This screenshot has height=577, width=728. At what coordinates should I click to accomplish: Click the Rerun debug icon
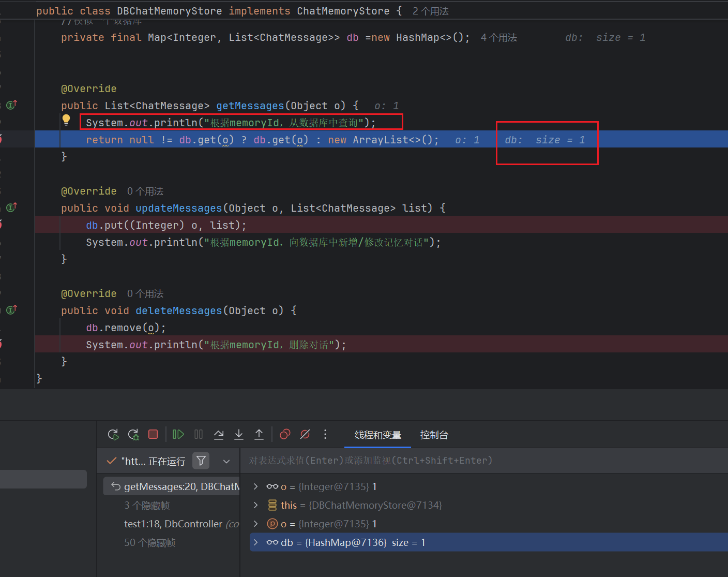pyautogui.click(x=113, y=434)
